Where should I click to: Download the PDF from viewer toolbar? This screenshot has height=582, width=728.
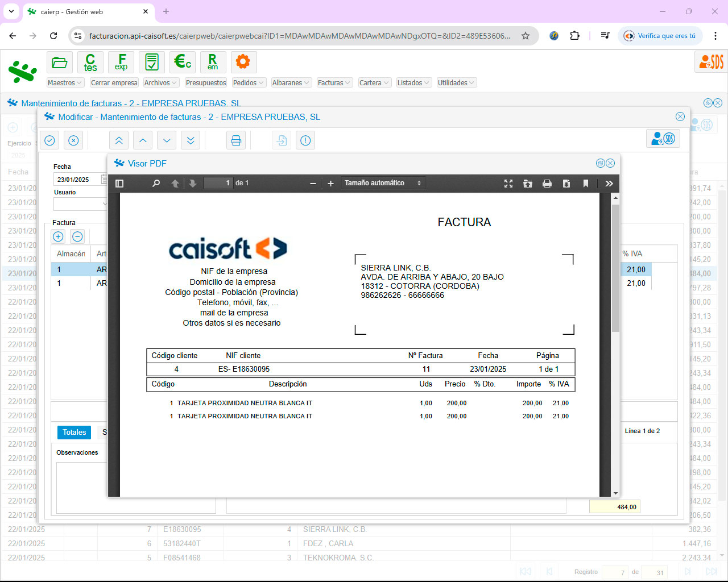(x=566, y=183)
